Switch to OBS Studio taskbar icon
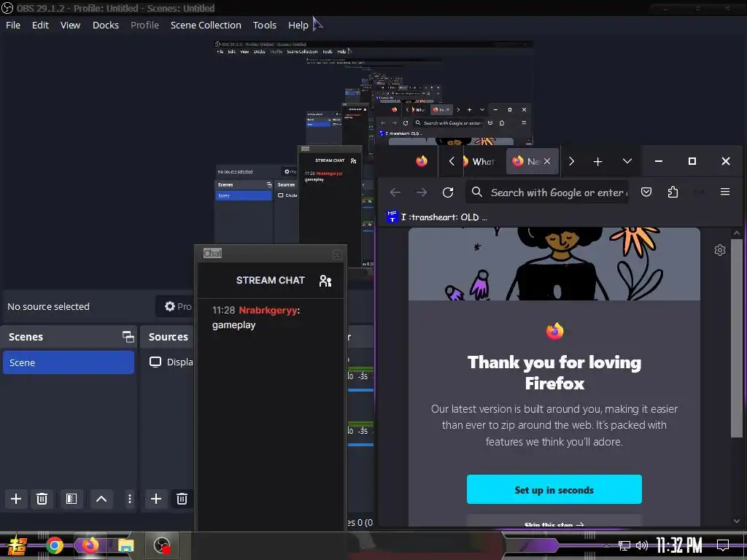747x560 pixels. click(162, 545)
